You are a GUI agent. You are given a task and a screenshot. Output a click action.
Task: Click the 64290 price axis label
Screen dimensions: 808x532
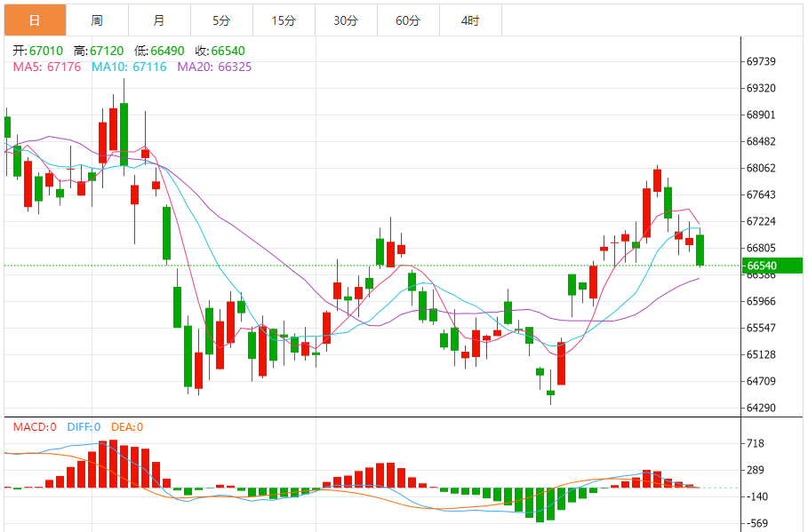761,408
